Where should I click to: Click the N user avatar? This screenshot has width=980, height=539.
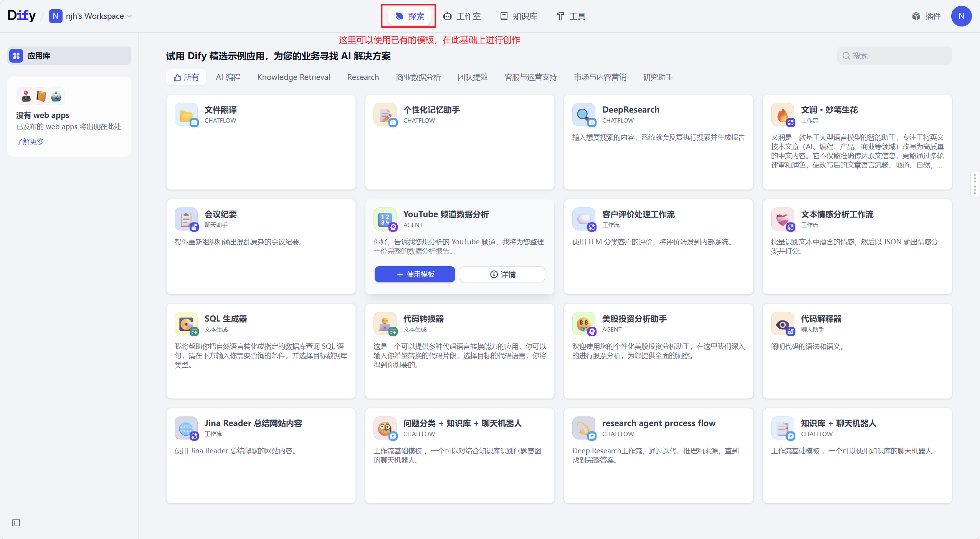coord(961,16)
